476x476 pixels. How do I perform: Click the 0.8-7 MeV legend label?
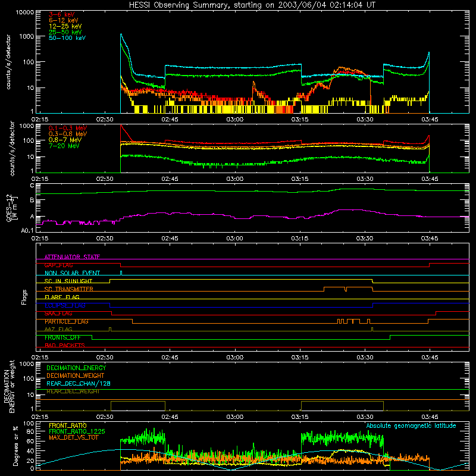click(x=65, y=140)
